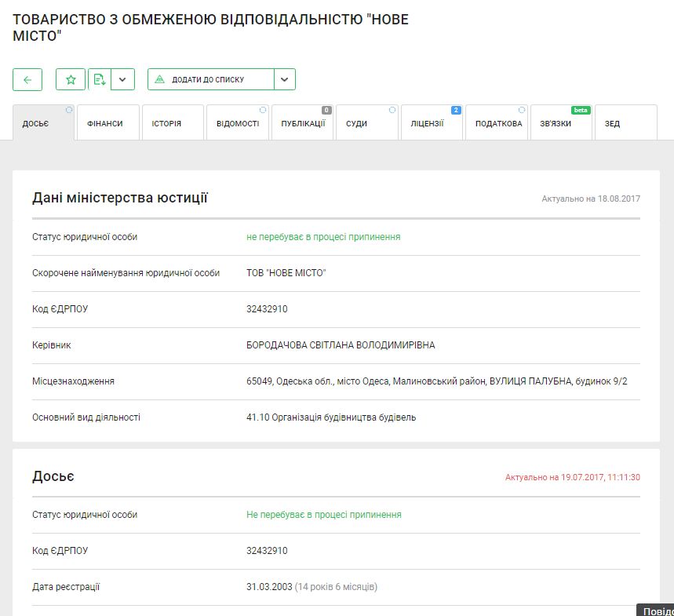Open dropdown arrow beside 'Додати до списку'
Image resolution: width=674 pixels, height=616 pixels.
pos(285,79)
